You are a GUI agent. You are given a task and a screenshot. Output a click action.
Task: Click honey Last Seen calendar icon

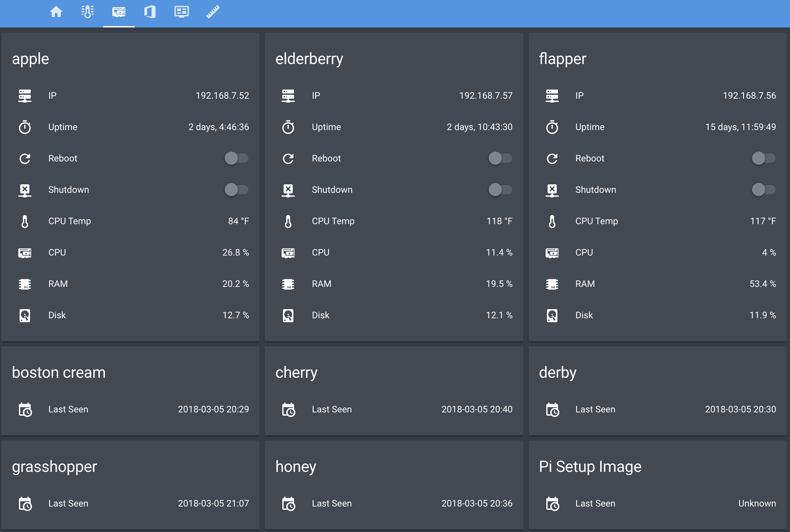coord(289,504)
